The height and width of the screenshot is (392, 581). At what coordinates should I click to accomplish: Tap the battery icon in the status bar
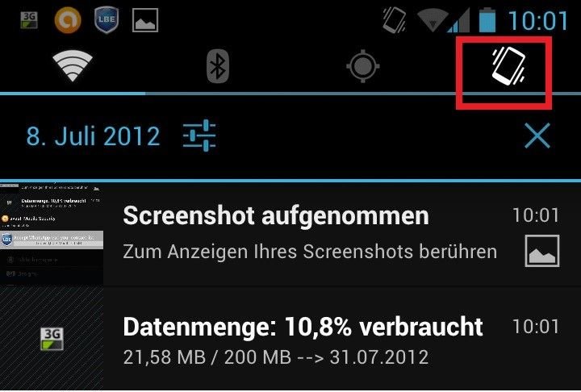(487, 20)
